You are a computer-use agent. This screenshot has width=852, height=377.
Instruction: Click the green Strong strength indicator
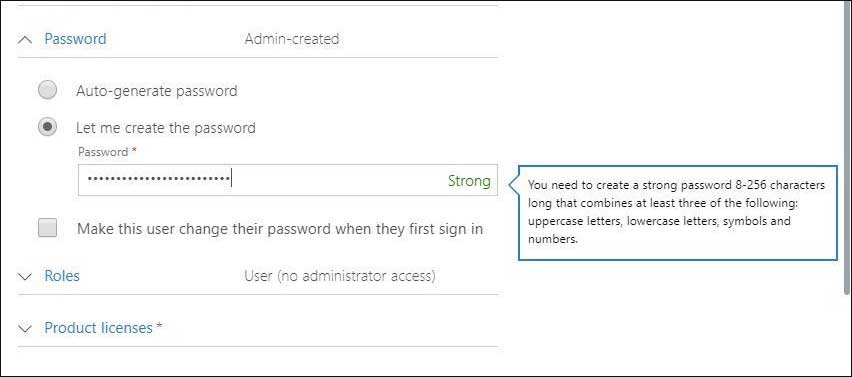pyautogui.click(x=469, y=181)
